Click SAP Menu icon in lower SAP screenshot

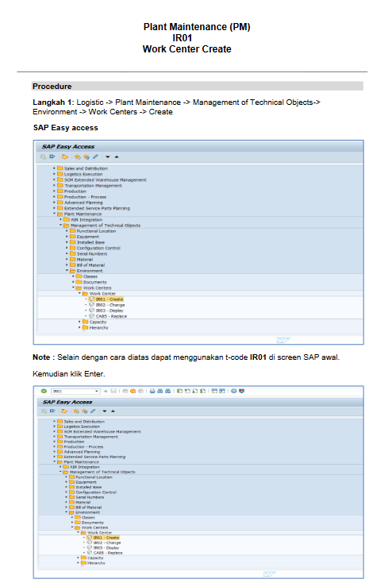[52, 411]
